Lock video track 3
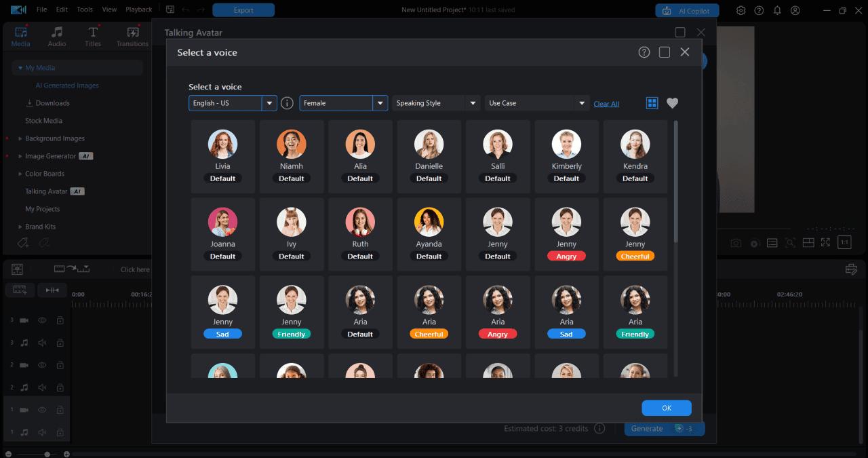 click(x=60, y=320)
